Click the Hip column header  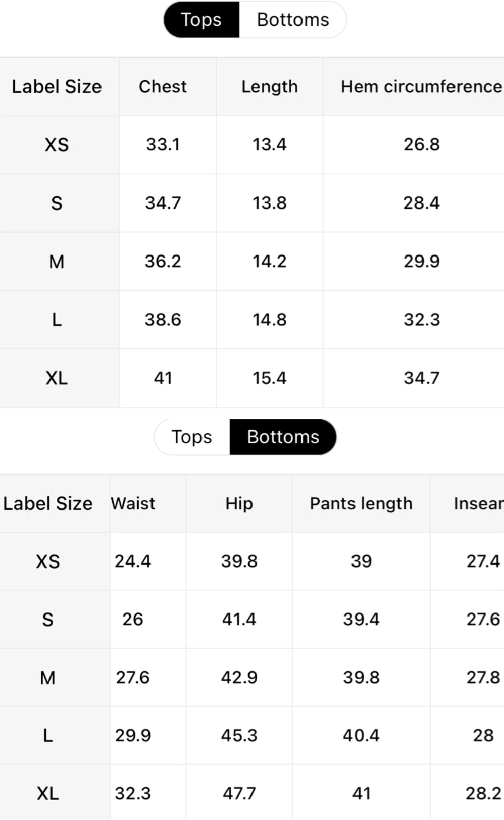[x=239, y=503]
